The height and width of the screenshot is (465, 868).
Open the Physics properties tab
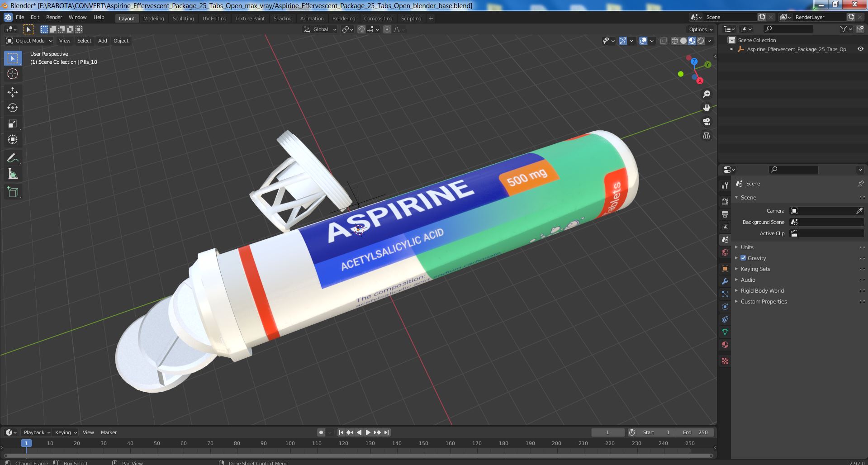[725, 307]
